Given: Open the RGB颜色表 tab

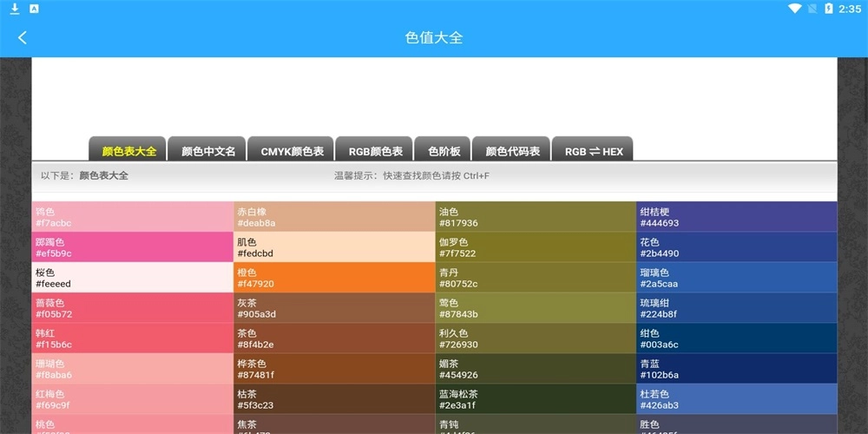Looking at the screenshot, I should pos(376,150).
